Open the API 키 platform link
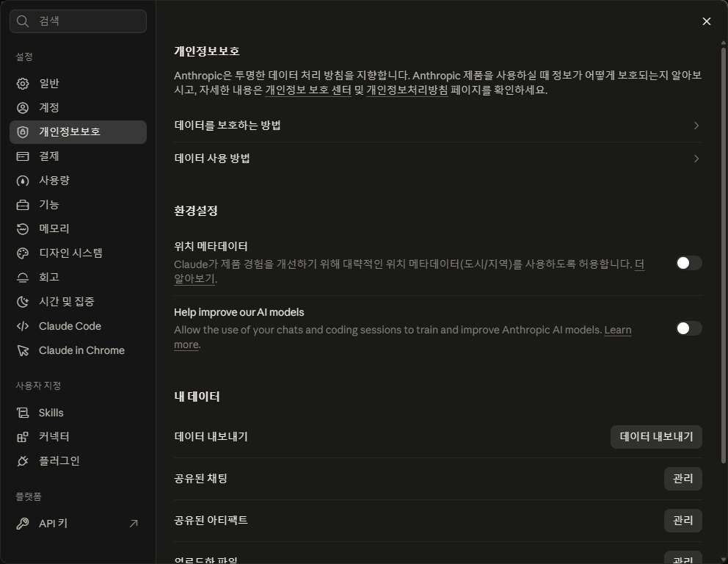The height and width of the screenshot is (564, 728). 78,524
